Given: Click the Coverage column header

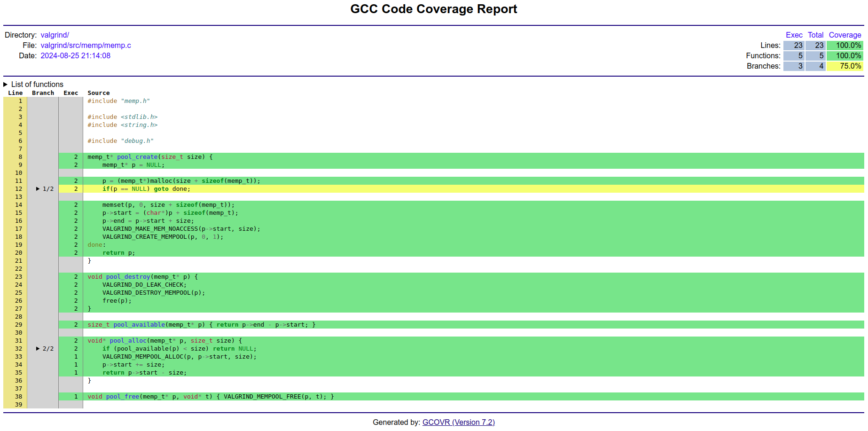Looking at the screenshot, I should click(845, 35).
